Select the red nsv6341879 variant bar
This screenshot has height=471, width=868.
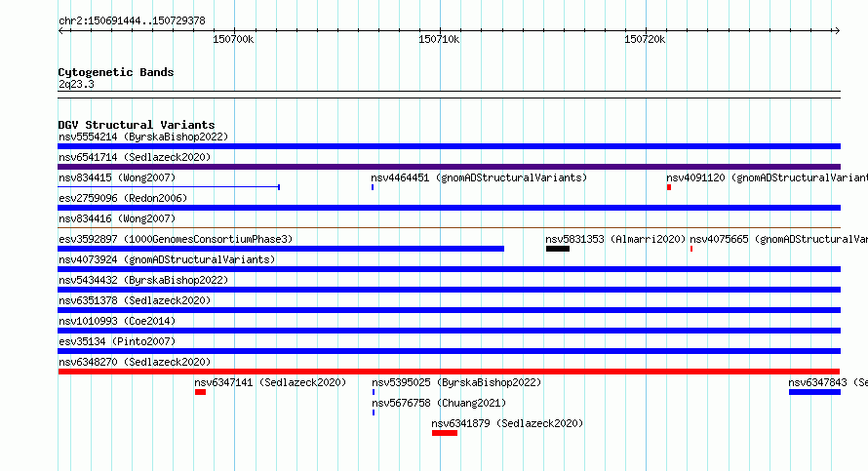coord(445,433)
